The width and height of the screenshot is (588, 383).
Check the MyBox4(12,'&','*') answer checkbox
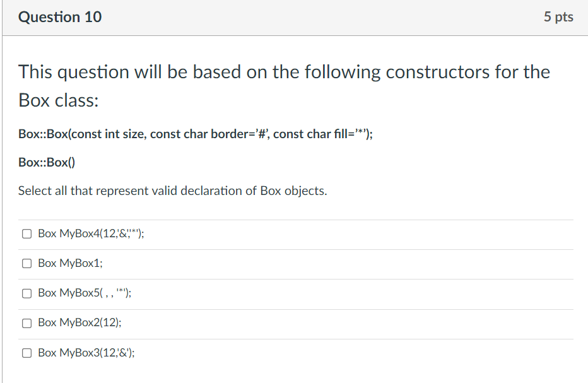pos(26,233)
